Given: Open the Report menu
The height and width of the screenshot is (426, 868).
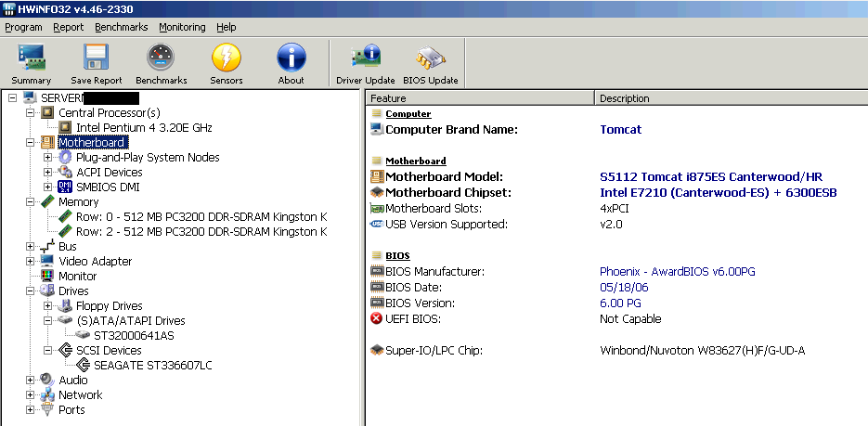Looking at the screenshot, I should (x=68, y=27).
